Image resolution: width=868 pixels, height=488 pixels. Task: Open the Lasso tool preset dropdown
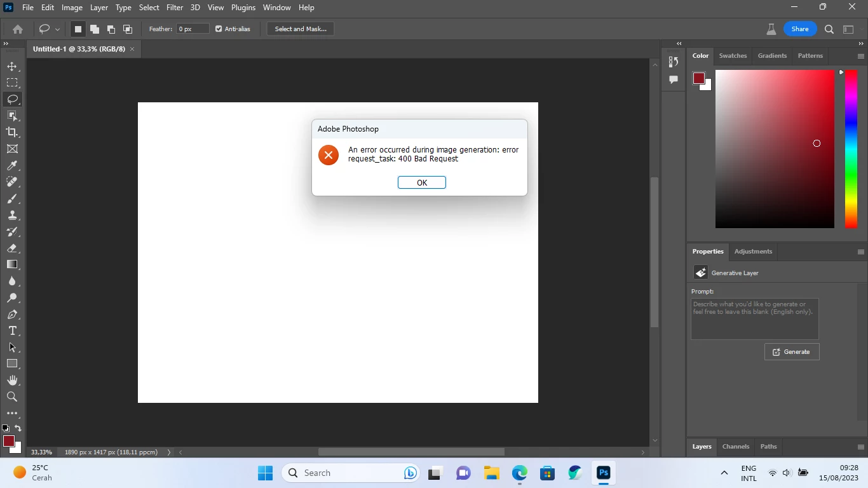coord(57,29)
